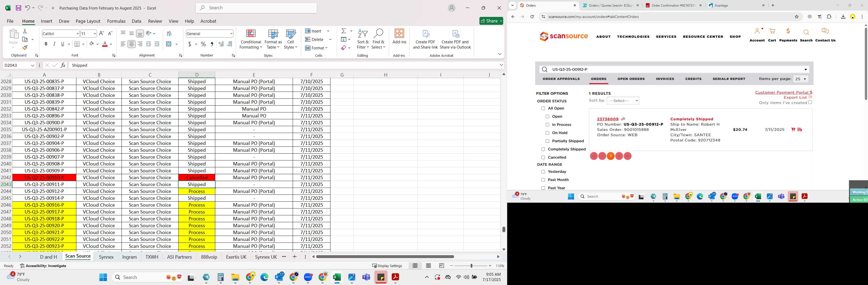Check the Cancelled filter box
This screenshot has height=285, width=868.
(x=543, y=158)
